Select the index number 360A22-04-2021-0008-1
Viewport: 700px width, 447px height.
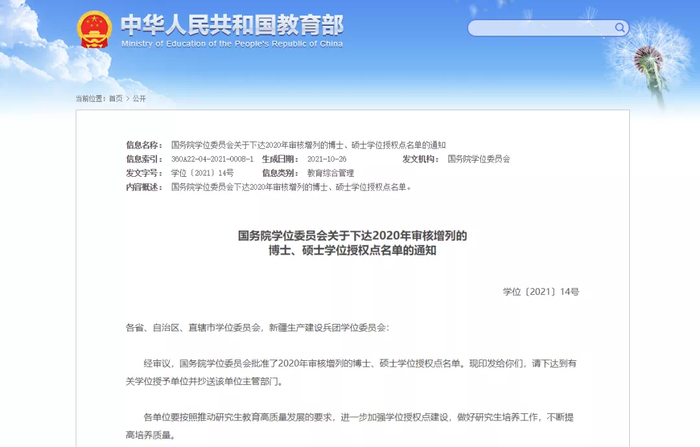tap(212, 159)
